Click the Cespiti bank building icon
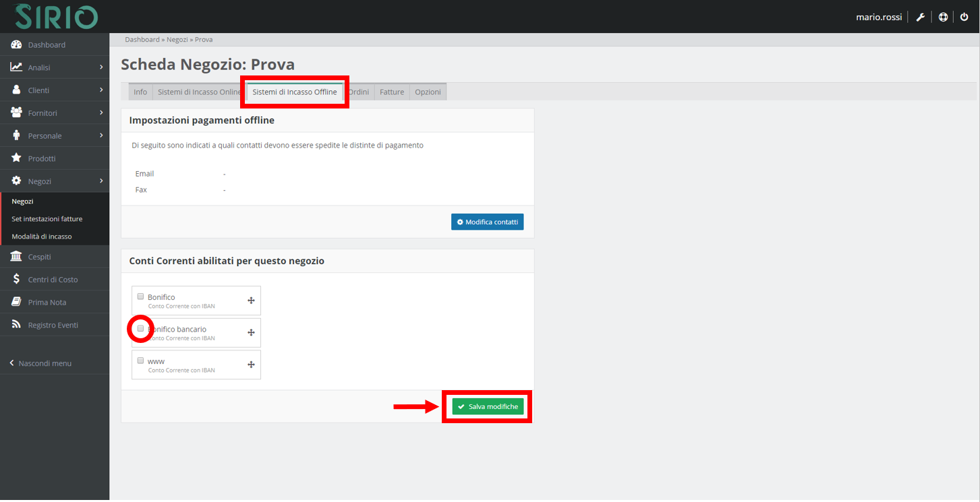The height and width of the screenshot is (502, 980). (17, 257)
